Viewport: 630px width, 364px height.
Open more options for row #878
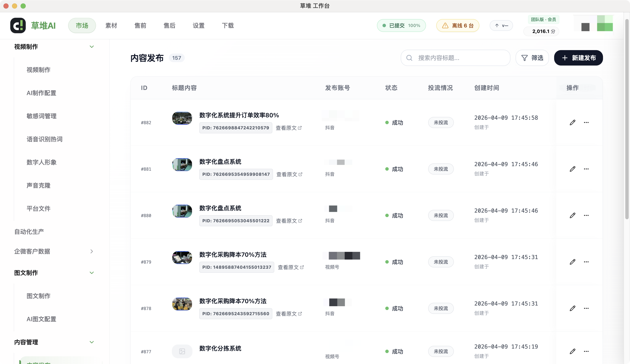pyautogui.click(x=586, y=308)
